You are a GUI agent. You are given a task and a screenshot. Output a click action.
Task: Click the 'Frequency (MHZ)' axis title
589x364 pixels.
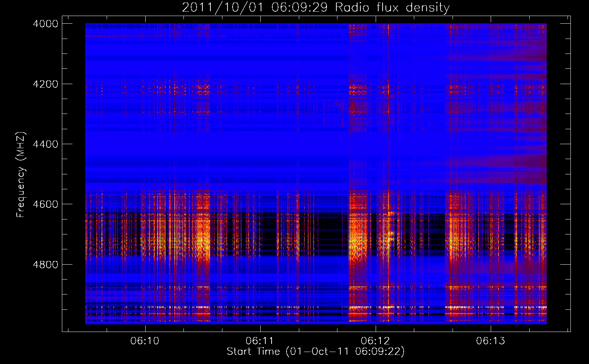[21, 175]
